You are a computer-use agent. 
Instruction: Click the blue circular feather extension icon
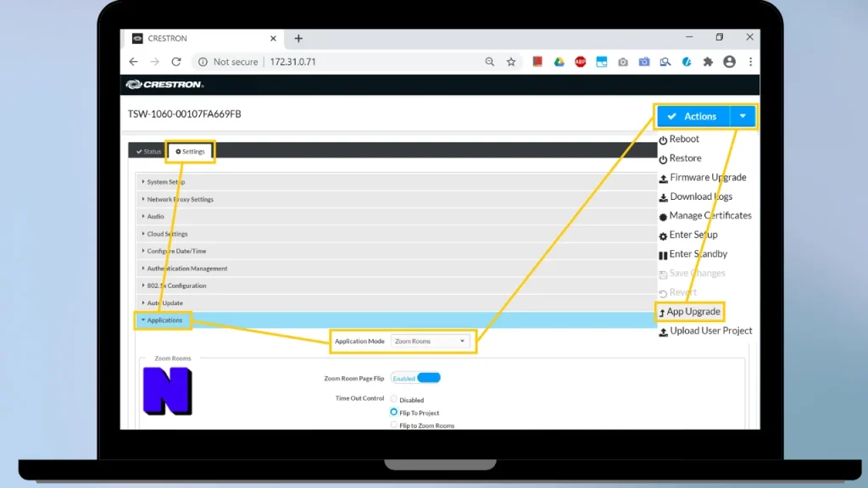pos(687,61)
